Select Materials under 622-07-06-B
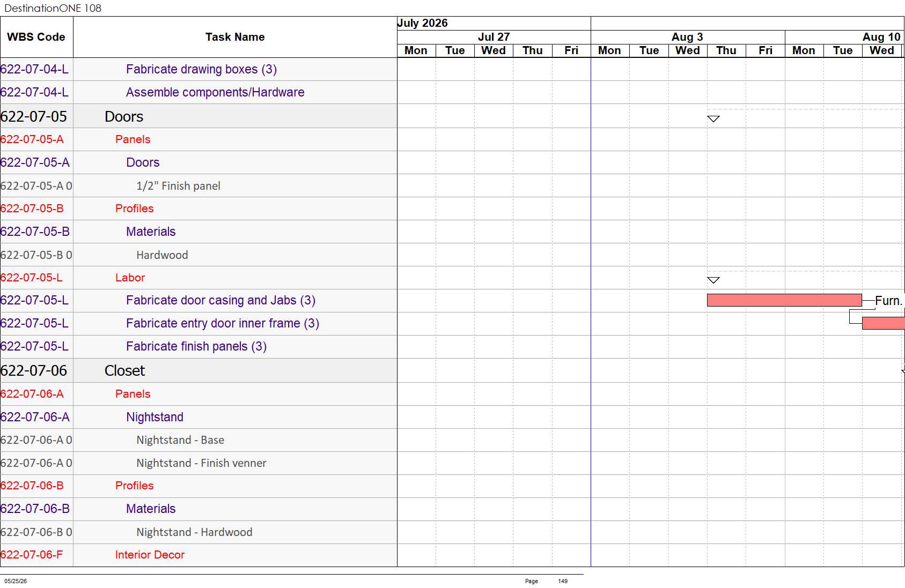The width and height of the screenshot is (905, 588). (151, 509)
